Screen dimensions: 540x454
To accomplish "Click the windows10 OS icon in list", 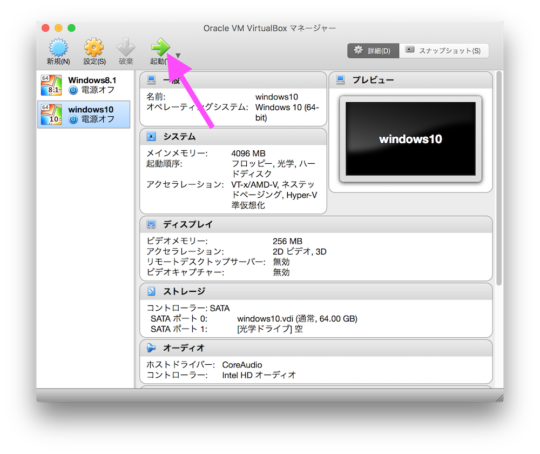I will 51,114.
